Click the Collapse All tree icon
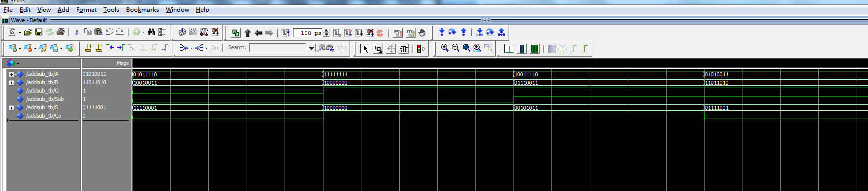 (162, 32)
